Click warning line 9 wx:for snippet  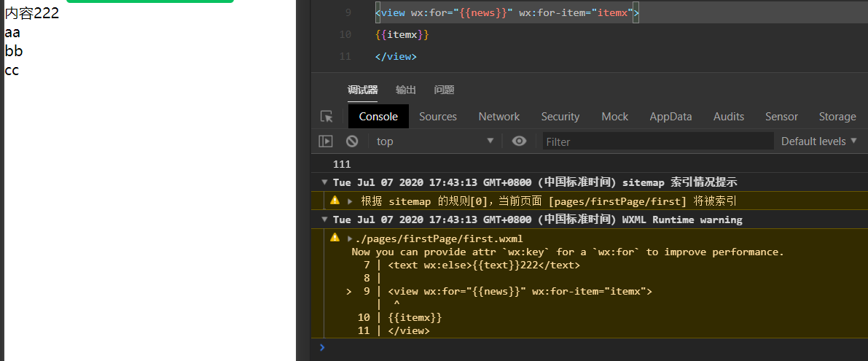pyautogui.click(x=520, y=291)
